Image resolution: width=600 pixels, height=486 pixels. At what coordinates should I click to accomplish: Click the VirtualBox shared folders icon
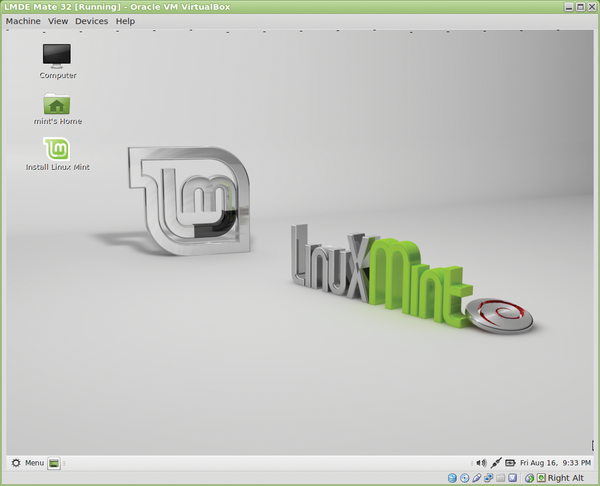[501, 478]
